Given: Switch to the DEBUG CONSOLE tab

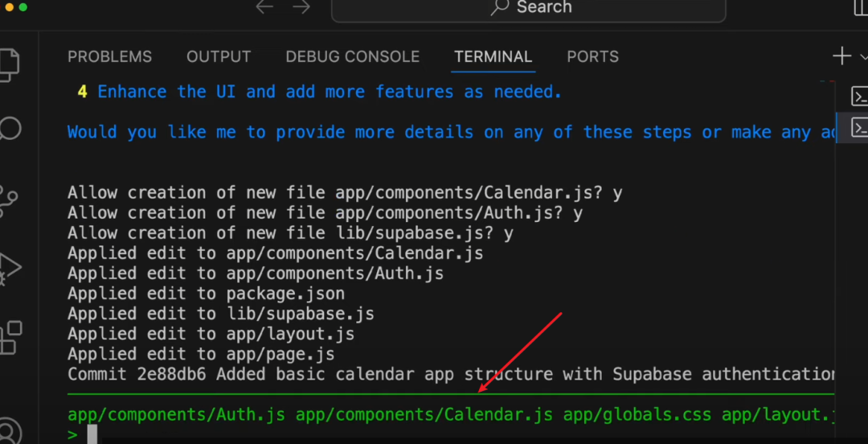Looking at the screenshot, I should (x=353, y=56).
